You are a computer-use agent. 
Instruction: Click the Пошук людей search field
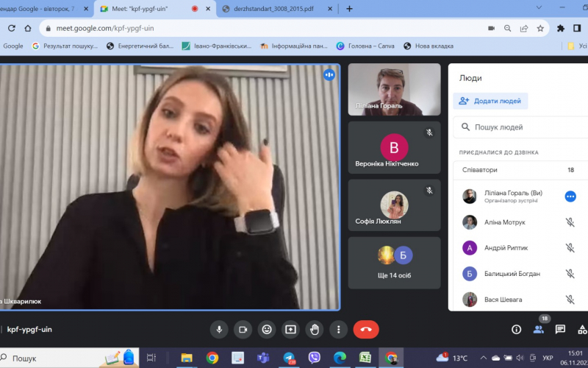pos(521,127)
